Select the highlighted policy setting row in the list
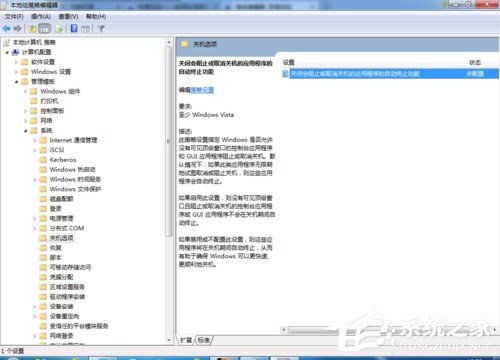Image resolution: width=500 pixels, height=360 pixels. coord(390,73)
